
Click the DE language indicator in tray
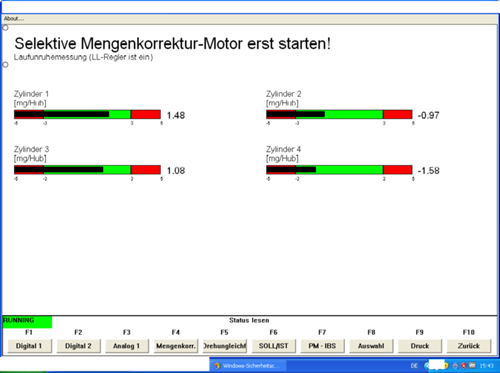pyautogui.click(x=414, y=366)
